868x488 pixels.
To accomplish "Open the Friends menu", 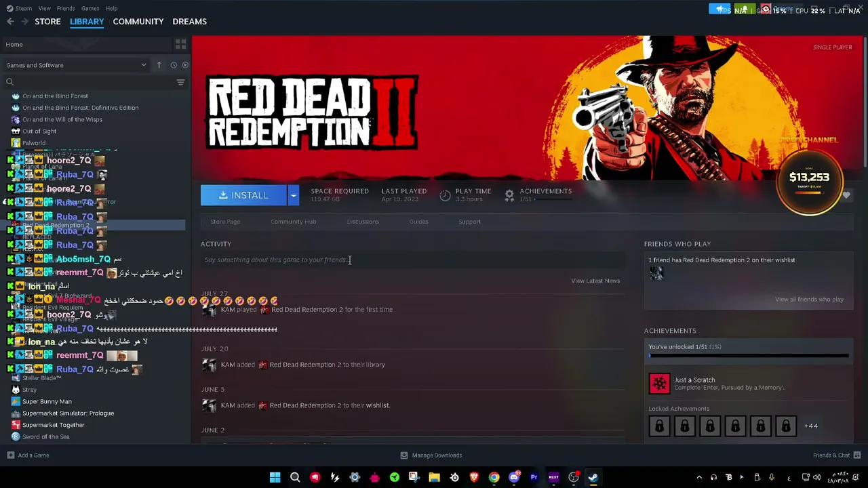I will coord(66,8).
